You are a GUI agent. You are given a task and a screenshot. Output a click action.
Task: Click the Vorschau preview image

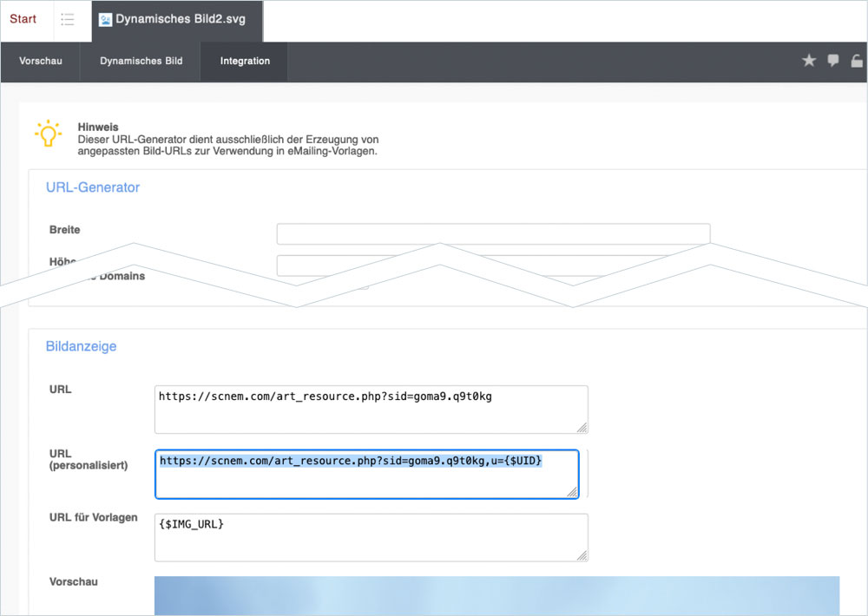click(496, 595)
